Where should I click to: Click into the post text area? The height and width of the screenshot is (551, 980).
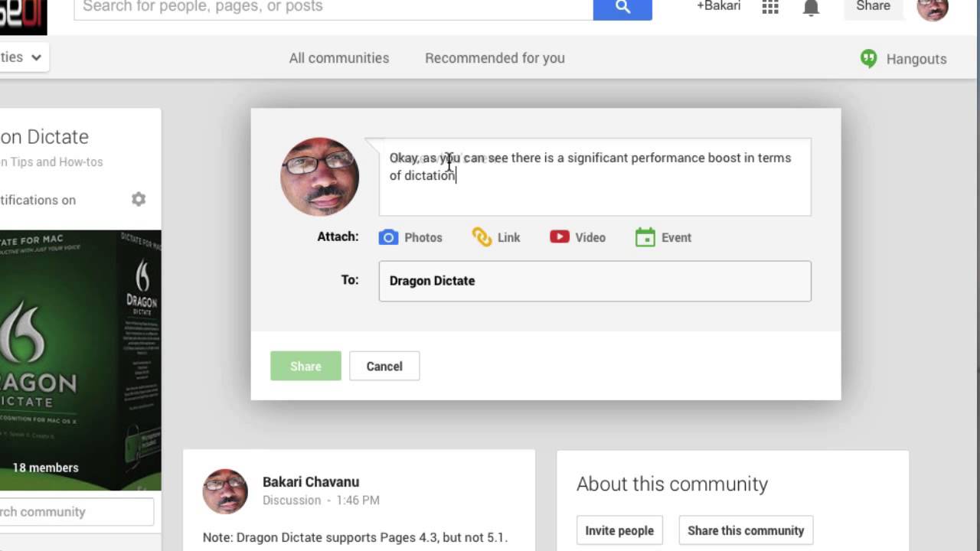pos(595,178)
